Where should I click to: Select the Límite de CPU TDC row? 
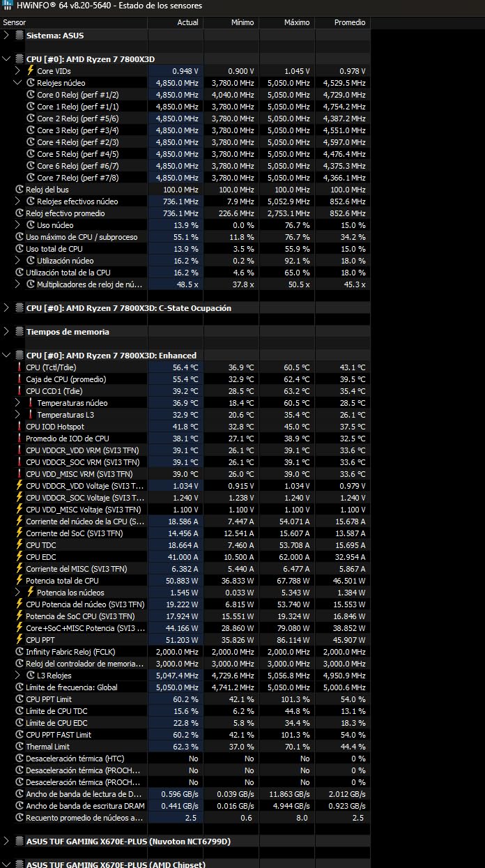click(x=185, y=710)
